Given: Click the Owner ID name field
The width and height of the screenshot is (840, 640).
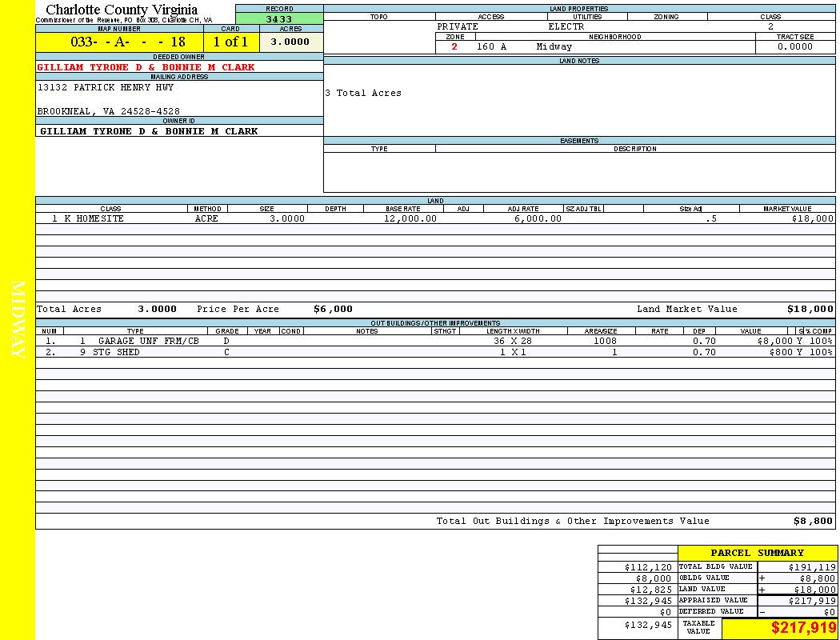Looking at the screenshot, I should click(x=149, y=131).
